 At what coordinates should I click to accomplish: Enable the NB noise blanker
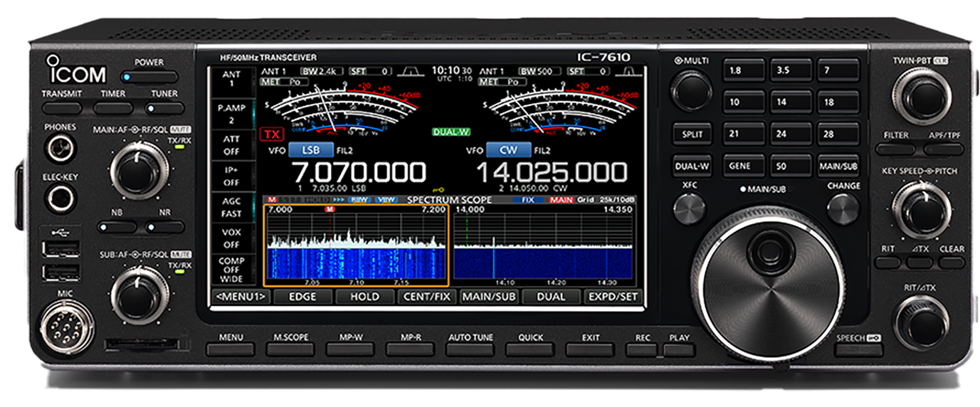[x=116, y=227]
